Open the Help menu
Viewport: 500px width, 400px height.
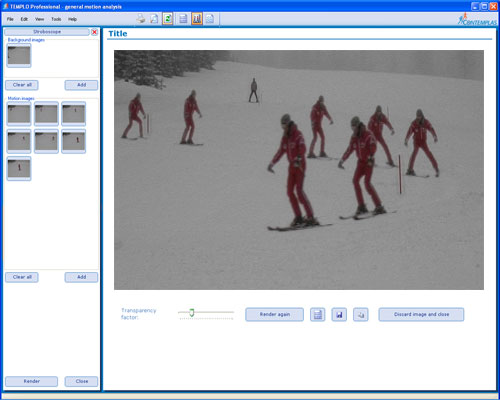[72, 19]
